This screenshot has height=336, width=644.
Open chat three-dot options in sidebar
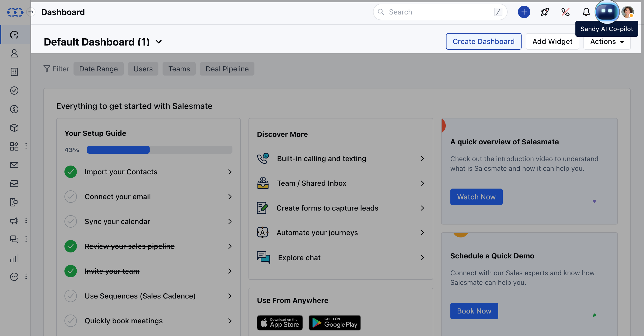click(26, 239)
